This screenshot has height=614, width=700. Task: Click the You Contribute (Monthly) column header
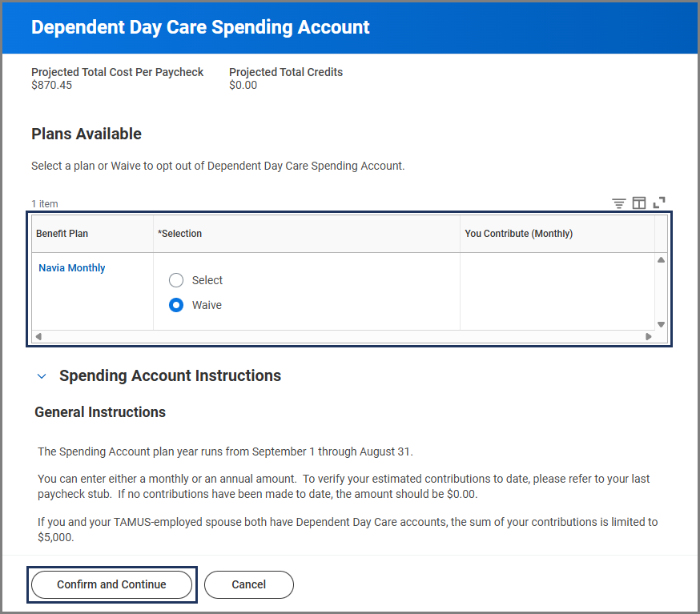[x=518, y=234]
